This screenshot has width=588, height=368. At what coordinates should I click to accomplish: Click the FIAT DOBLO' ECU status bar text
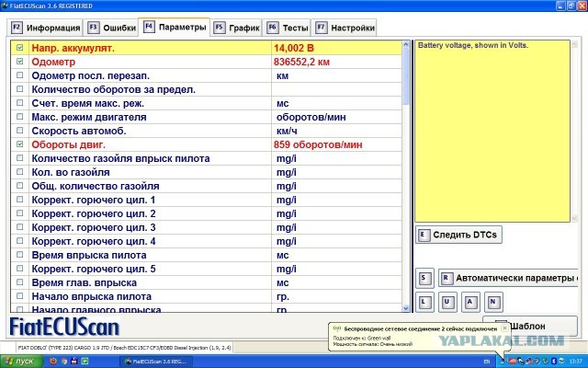[125, 348]
